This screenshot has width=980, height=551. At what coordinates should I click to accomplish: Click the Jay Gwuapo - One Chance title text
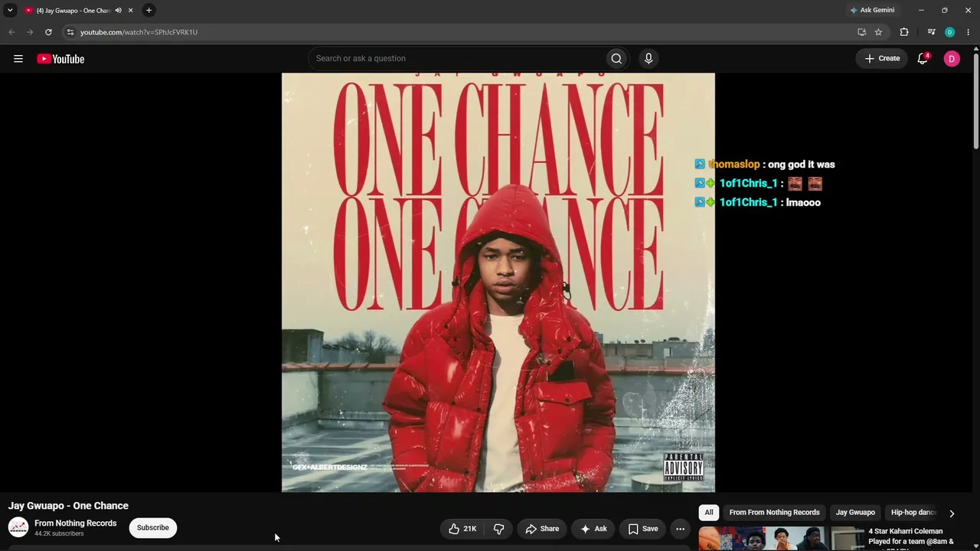tap(68, 506)
